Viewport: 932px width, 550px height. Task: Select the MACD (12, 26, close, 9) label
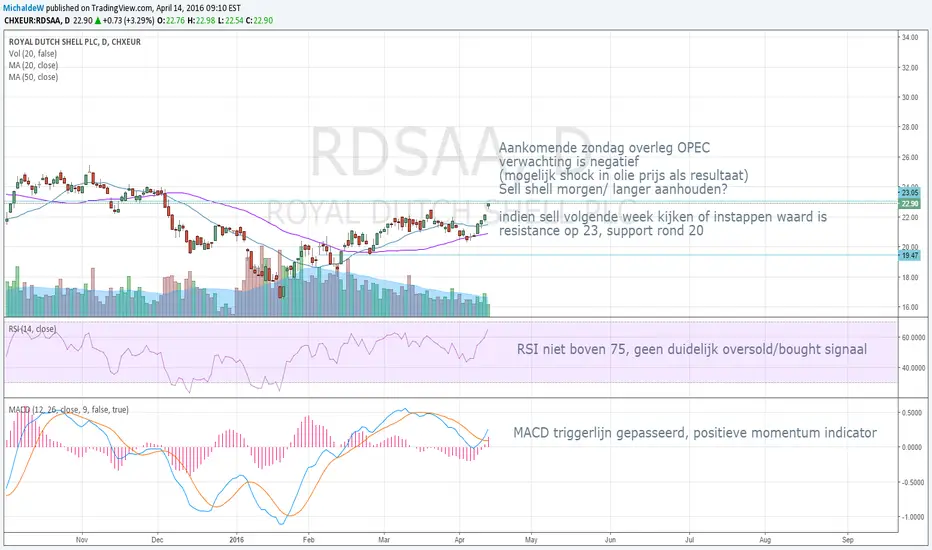click(68, 410)
